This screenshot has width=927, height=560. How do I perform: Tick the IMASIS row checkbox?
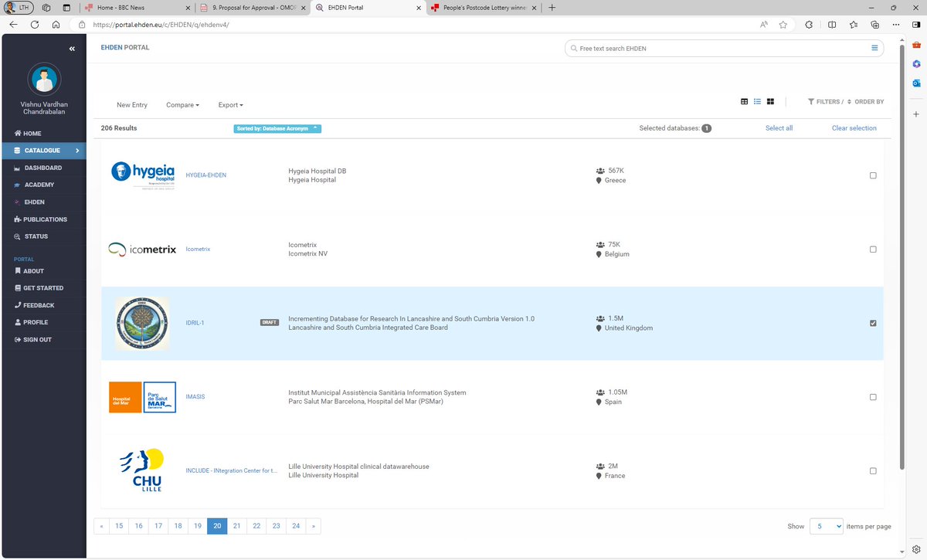coord(873,397)
